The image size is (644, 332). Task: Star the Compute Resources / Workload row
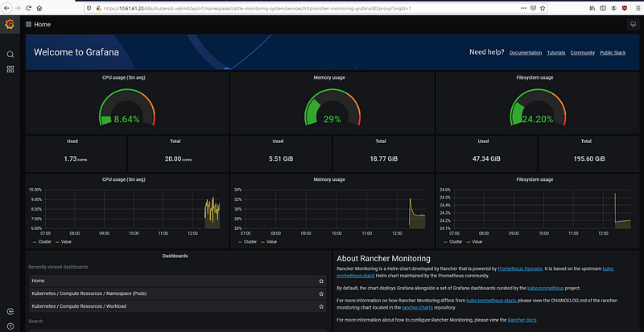point(321,306)
